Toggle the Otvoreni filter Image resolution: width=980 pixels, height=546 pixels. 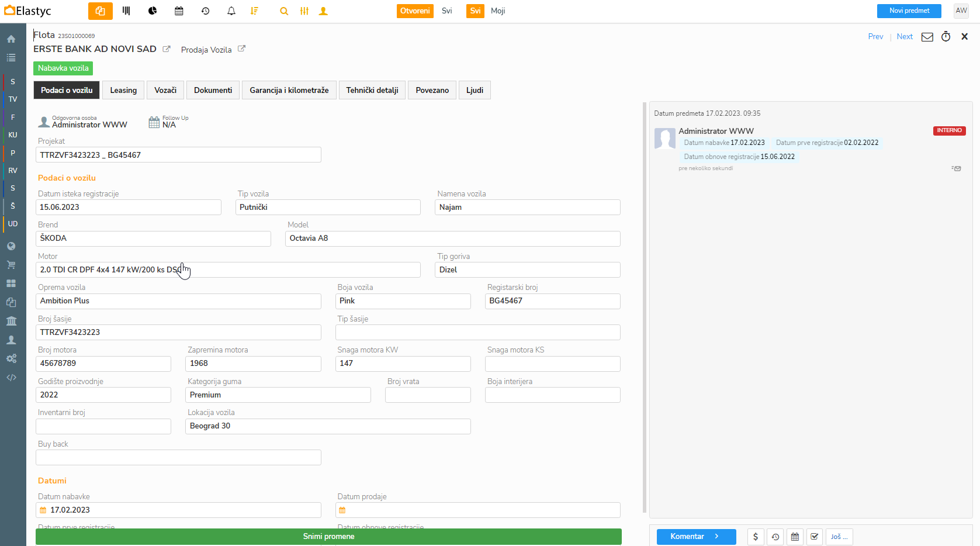pos(415,11)
